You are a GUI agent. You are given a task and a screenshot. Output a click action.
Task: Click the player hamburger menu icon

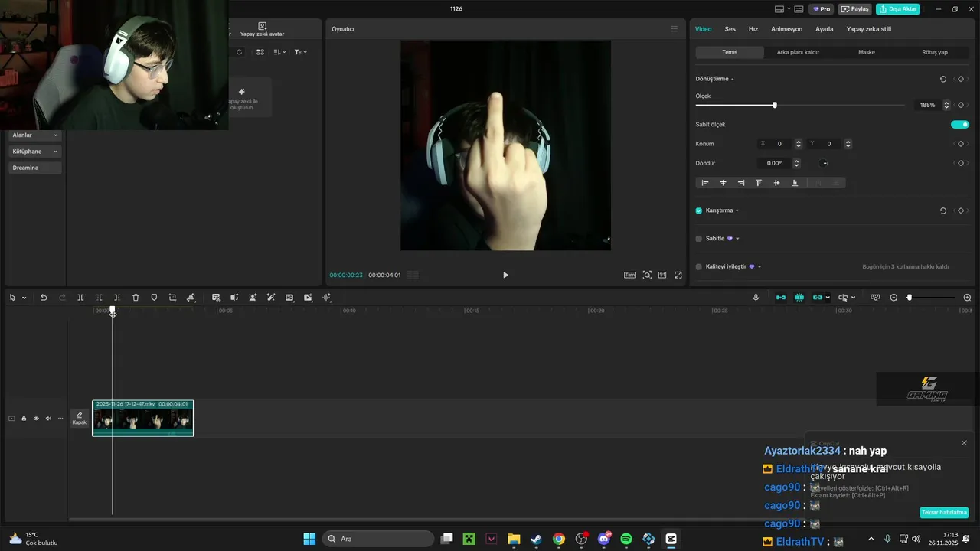coord(674,29)
